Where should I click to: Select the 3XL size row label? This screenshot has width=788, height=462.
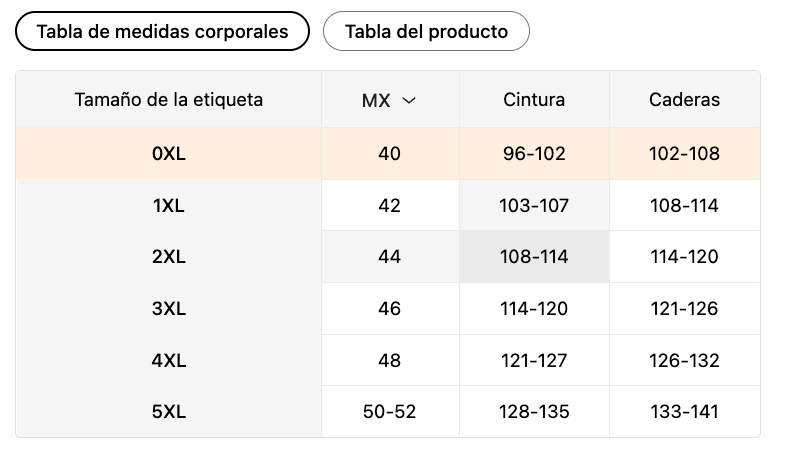coord(168,308)
